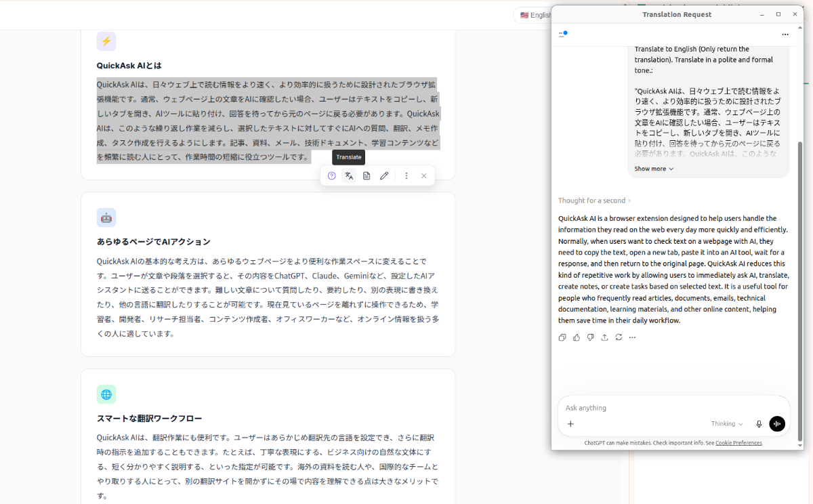Open the Cookie Preferences link

738,443
